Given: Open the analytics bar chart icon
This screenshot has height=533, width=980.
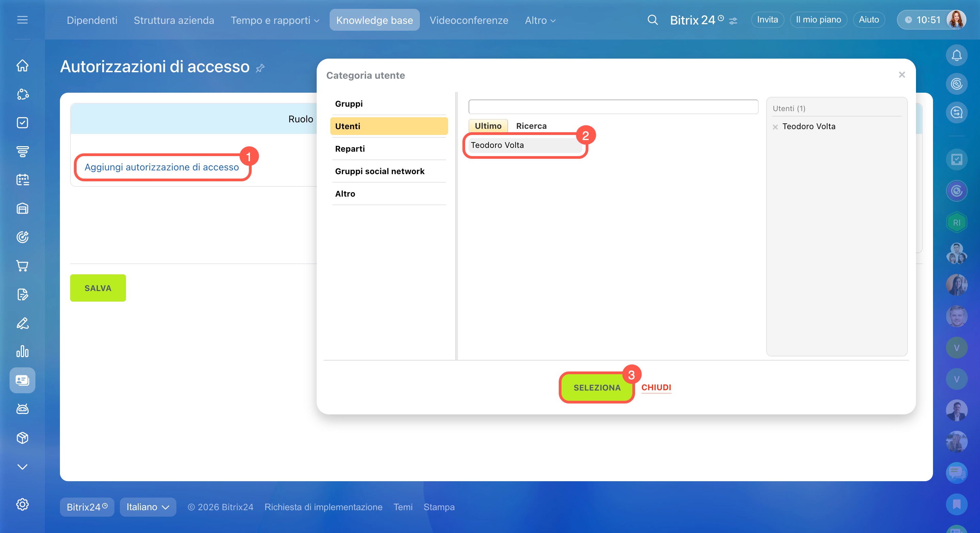Looking at the screenshot, I should point(22,351).
